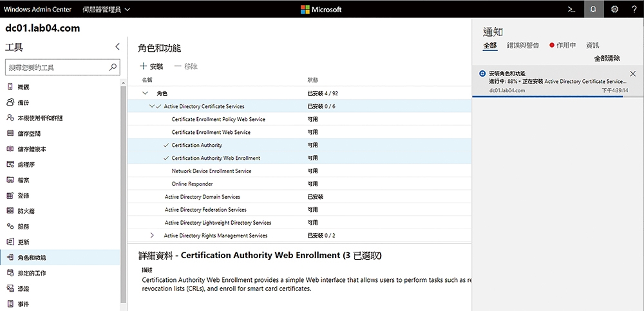Open the 安裝角色和功能 notification details

tap(558, 81)
